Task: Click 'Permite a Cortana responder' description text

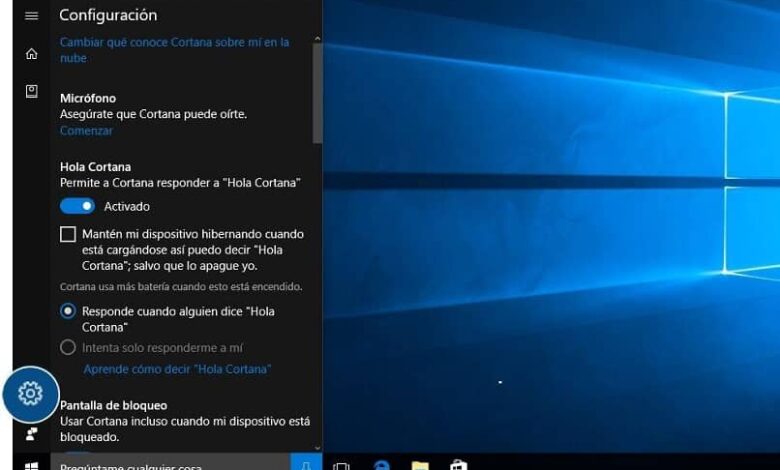Action: pos(180,183)
